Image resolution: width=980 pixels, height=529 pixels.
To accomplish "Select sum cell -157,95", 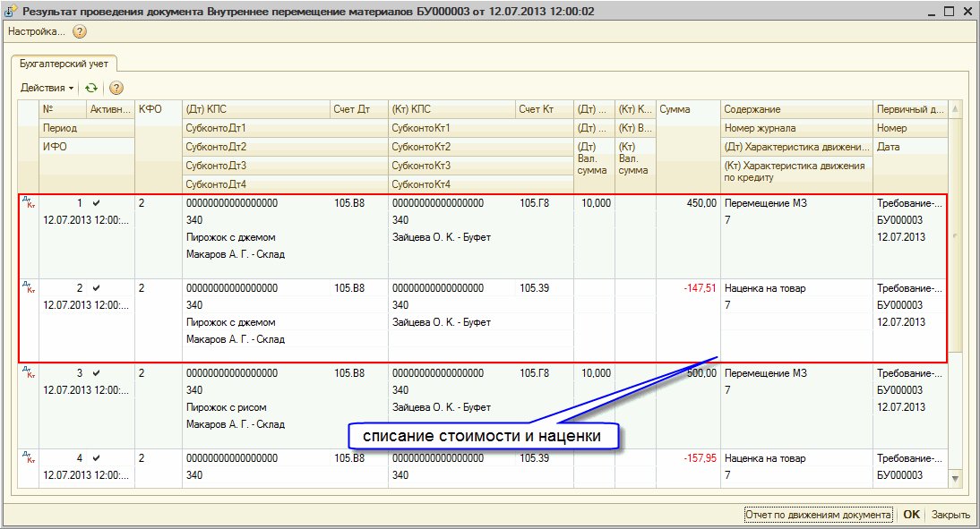I will [700, 457].
